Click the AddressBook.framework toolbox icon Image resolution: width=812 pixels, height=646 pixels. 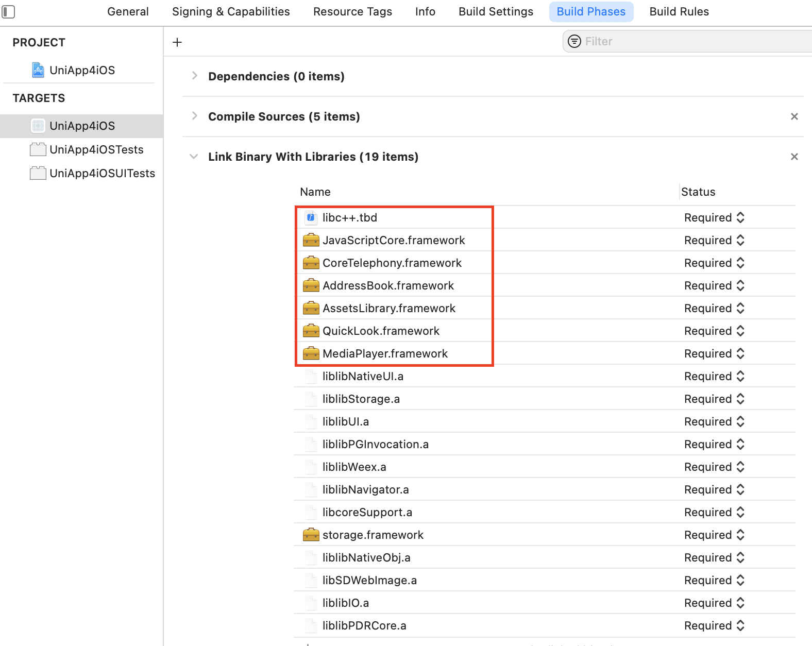click(x=311, y=285)
